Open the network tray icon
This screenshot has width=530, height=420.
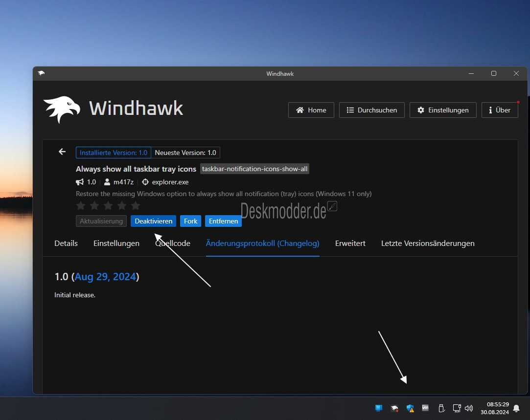click(x=457, y=409)
